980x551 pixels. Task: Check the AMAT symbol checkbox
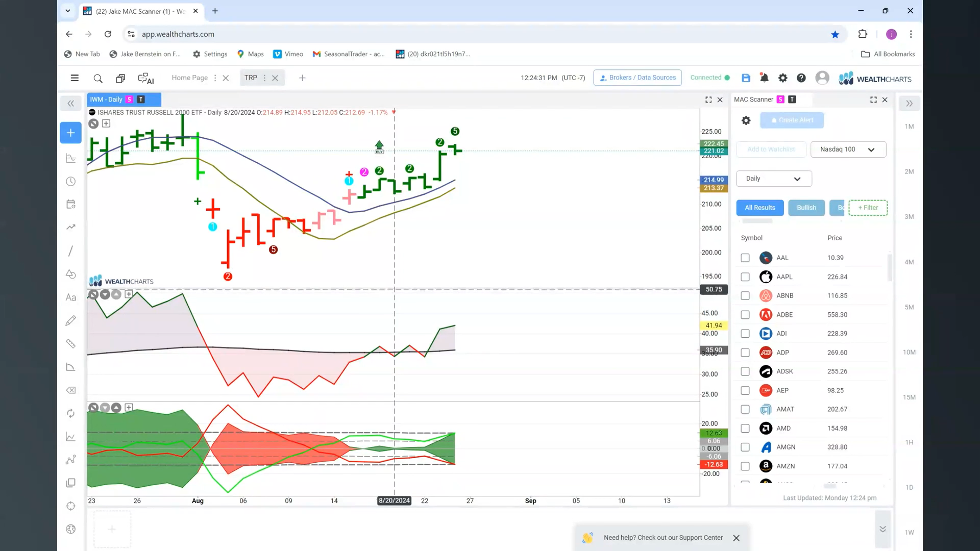(745, 409)
